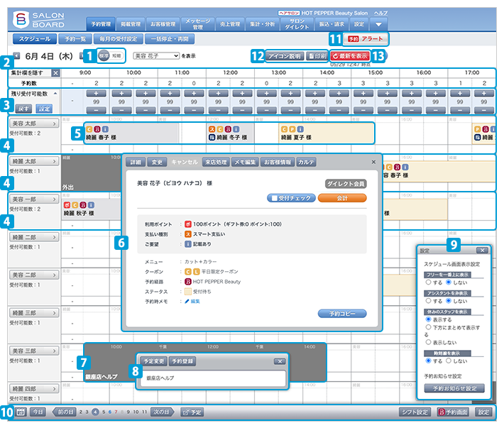Screen dimensions: 504x428
Task: Click the ス icon on 綺麗 冬子 reservation
Action: [x=212, y=129]
